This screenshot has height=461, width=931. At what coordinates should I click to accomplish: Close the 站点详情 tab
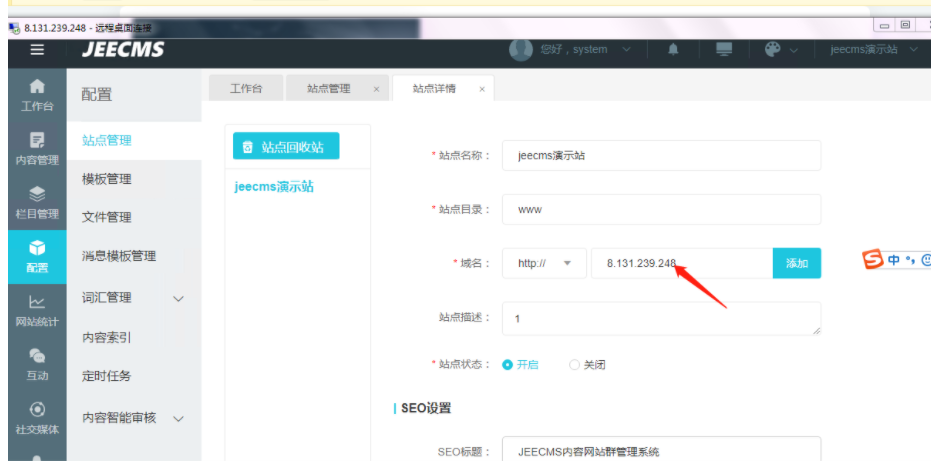pos(482,89)
